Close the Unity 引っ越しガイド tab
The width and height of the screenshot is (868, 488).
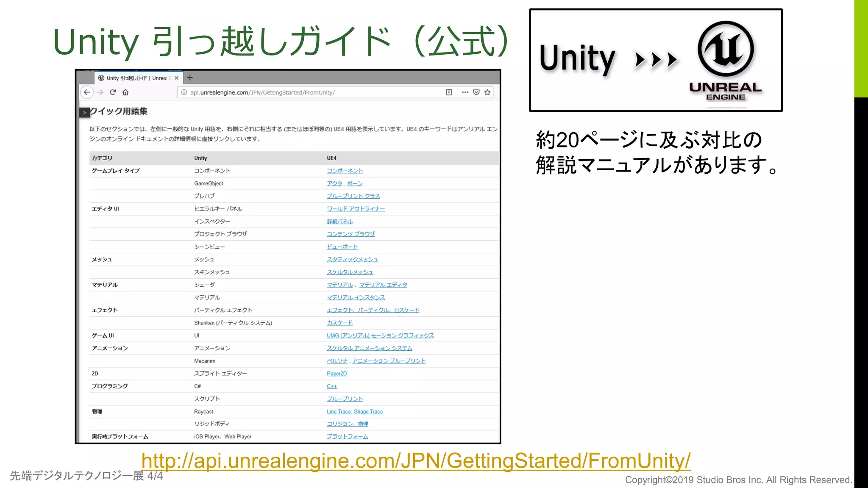click(176, 78)
